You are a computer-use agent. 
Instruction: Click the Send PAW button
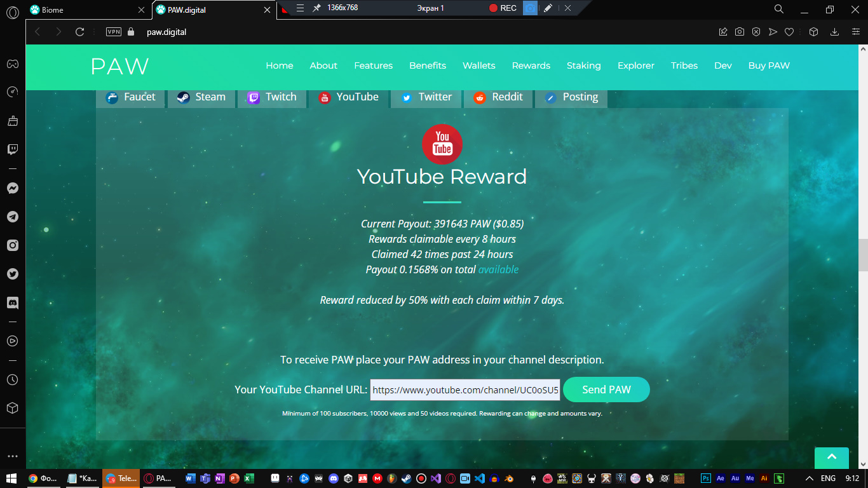point(606,390)
